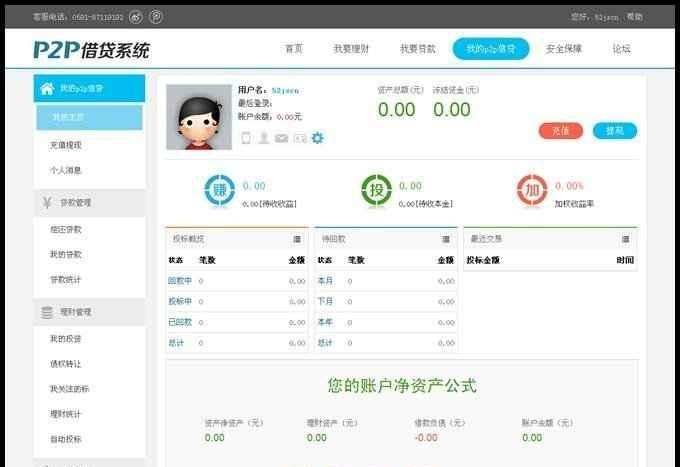The image size is (680, 467).
Task: Click the stacked coins icon beside 理财管理
Action: (x=47, y=312)
